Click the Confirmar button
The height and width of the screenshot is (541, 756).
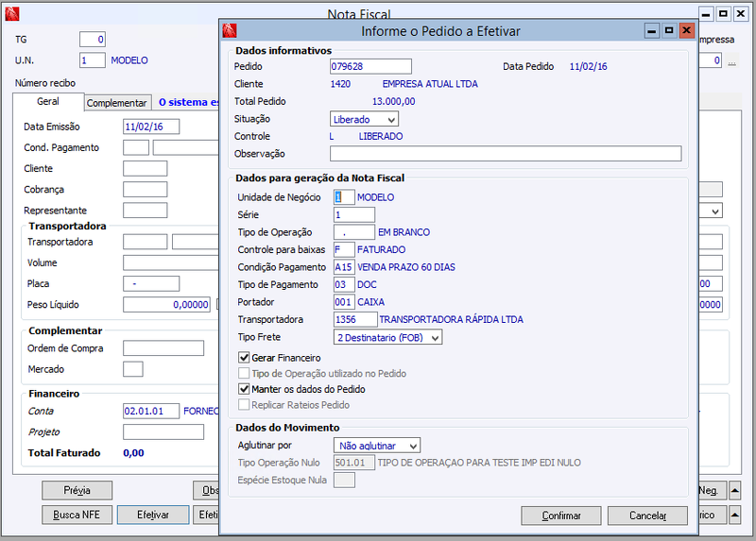(561, 516)
